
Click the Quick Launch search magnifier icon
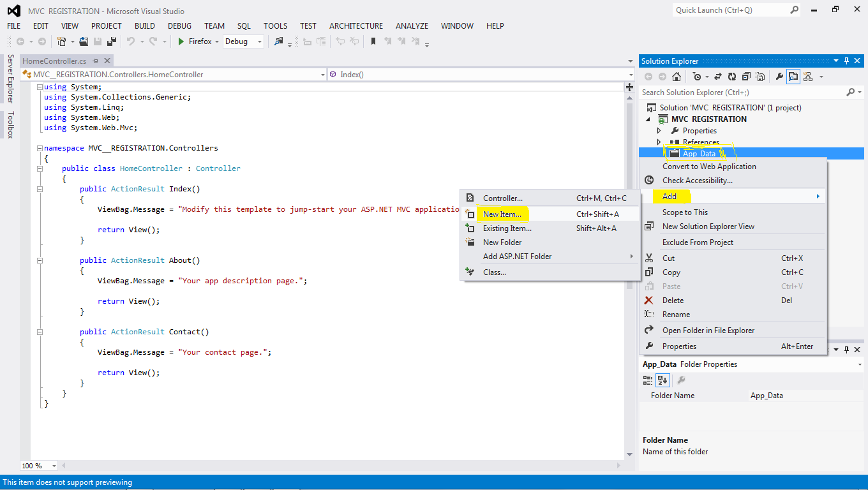(795, 10)
